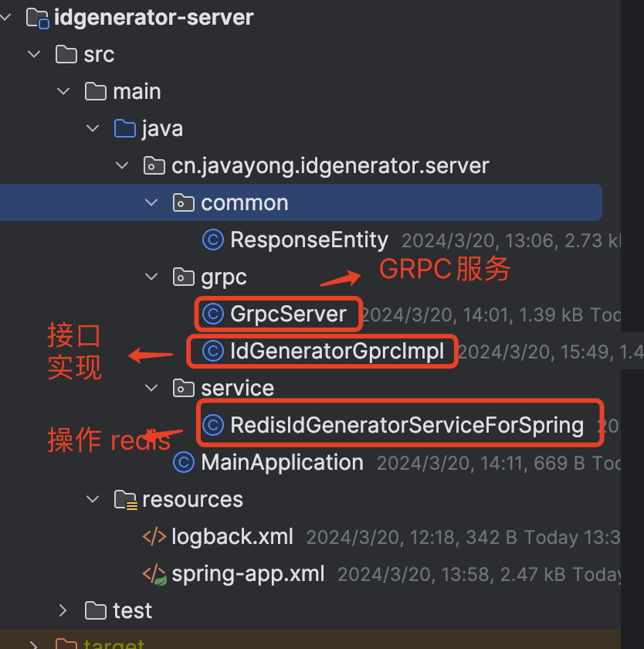
Task: Click the MainApplication class icon
Action: click(x=184, y=462)
